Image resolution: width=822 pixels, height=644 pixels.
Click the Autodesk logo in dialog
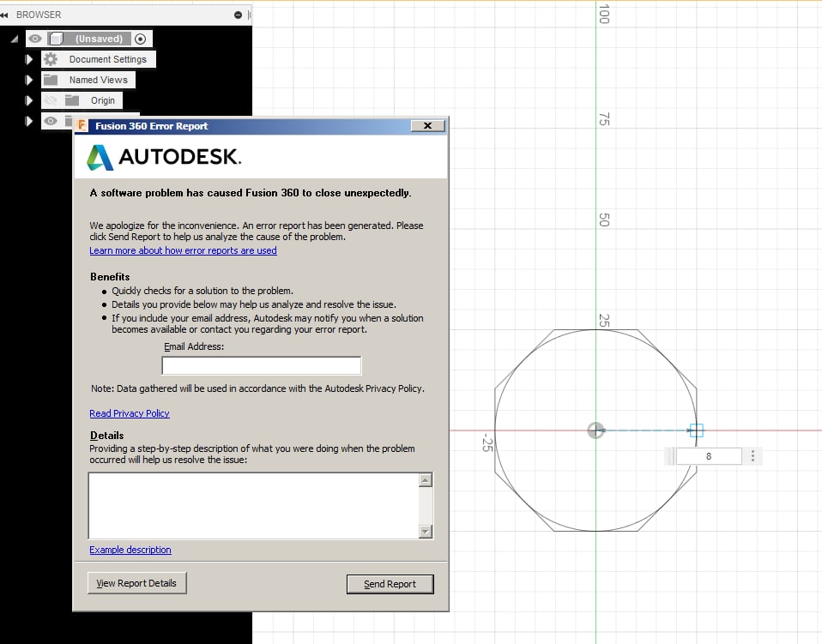click(164, 157)
